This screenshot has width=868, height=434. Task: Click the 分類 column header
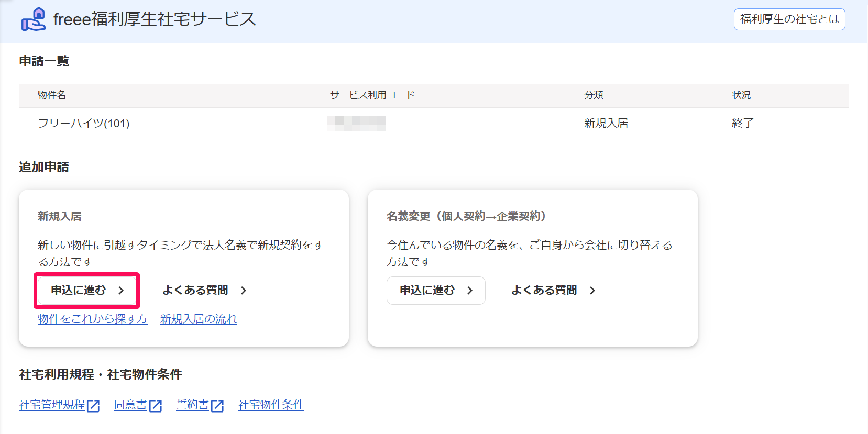(594, 95)
